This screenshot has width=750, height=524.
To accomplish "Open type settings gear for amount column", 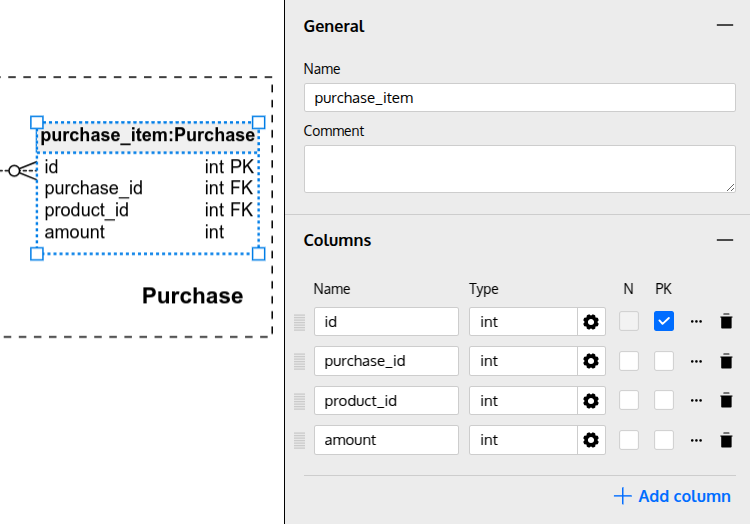I will (591, 440).
